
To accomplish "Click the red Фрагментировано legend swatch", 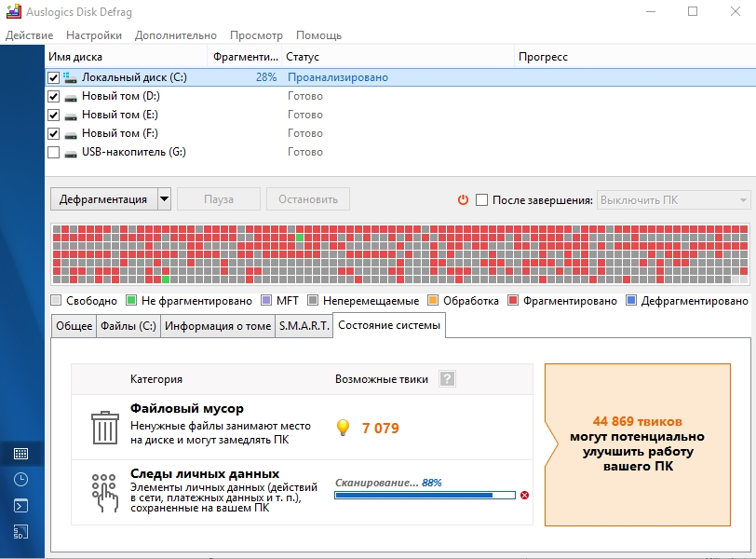I will point(513,301).
